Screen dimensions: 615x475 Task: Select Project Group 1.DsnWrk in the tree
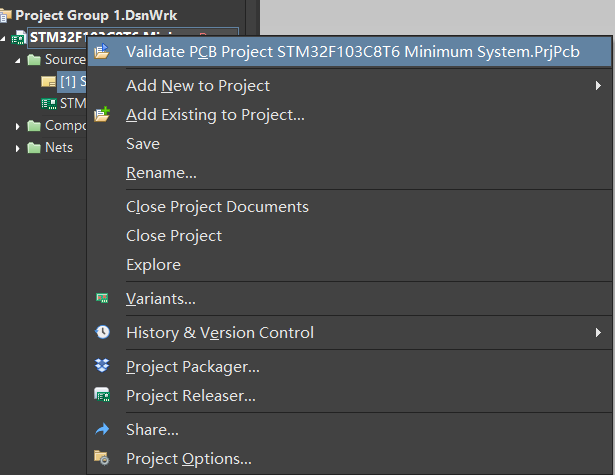pyautogui.click(x=75, y=16)
